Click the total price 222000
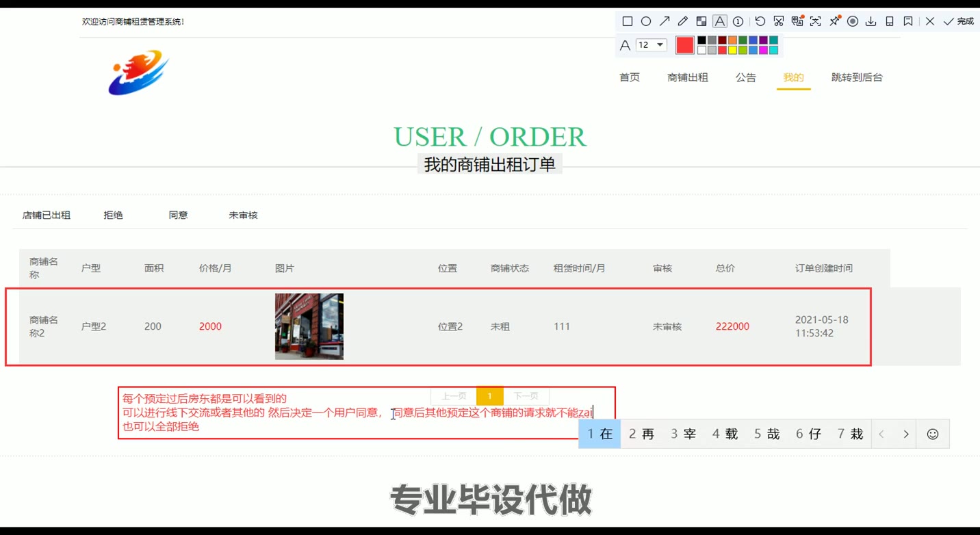980x535 pixels. pyautogui.click(x=732, y=326)
